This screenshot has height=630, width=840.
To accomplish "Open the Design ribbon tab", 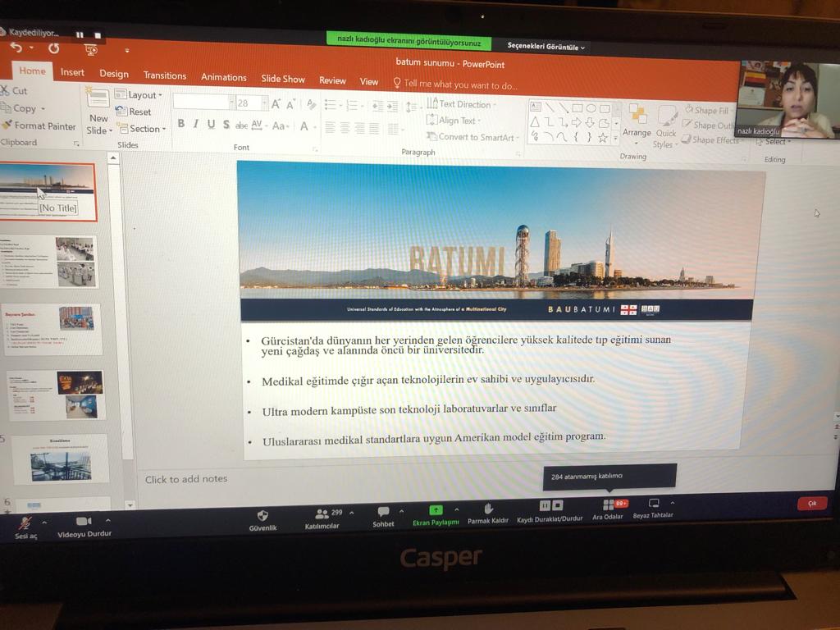I will coord(114,74).
